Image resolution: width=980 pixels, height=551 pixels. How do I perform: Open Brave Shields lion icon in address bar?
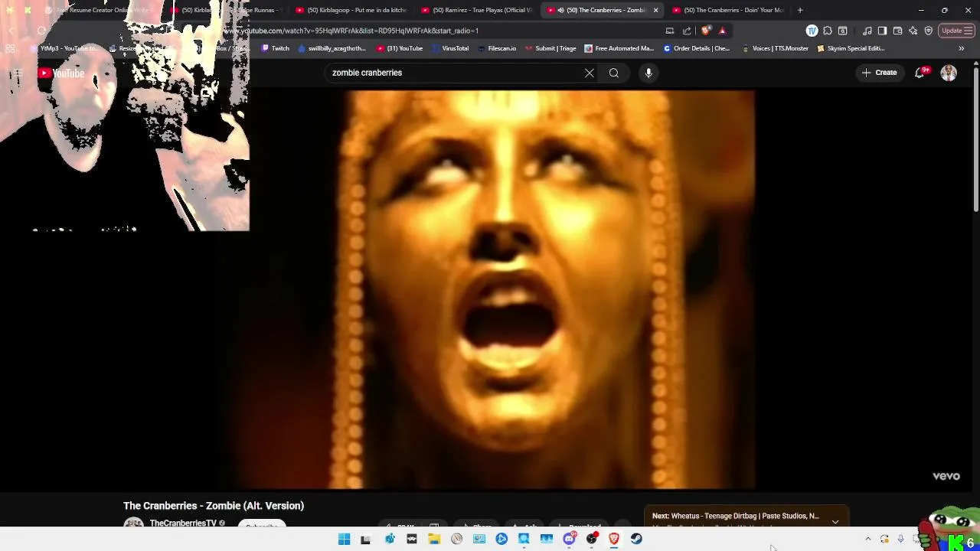705,31
